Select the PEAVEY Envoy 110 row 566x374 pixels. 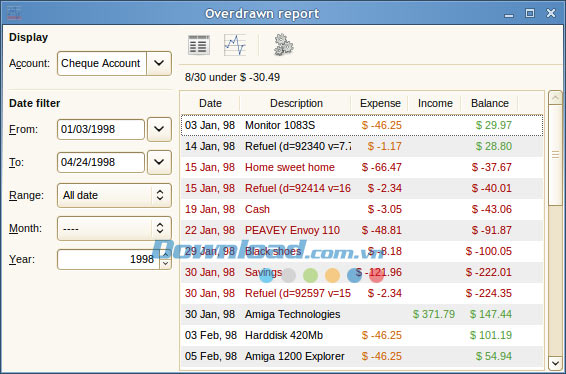[362, 230]
